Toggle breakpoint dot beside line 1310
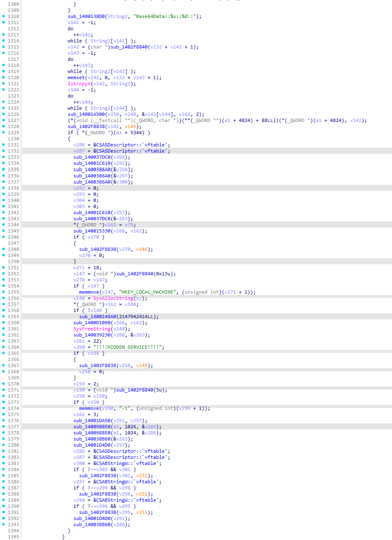Screen dimensions: 392x540 (x=4, y=16)
